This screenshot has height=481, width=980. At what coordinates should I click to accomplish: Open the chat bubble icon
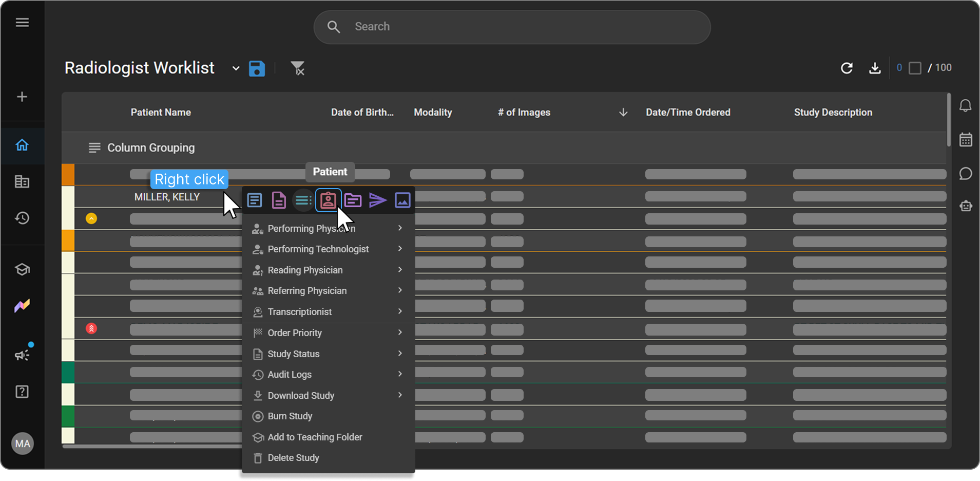[966, 174]
